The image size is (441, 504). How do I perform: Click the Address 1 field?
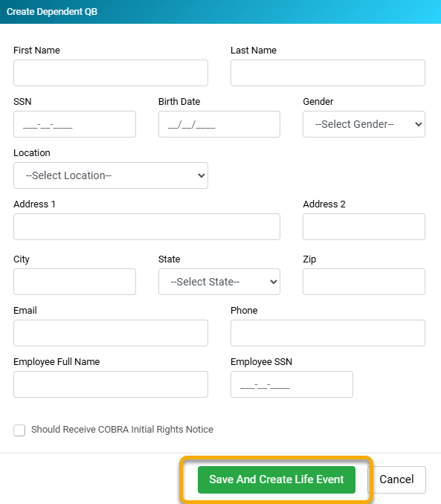click(x=147, y=227)
